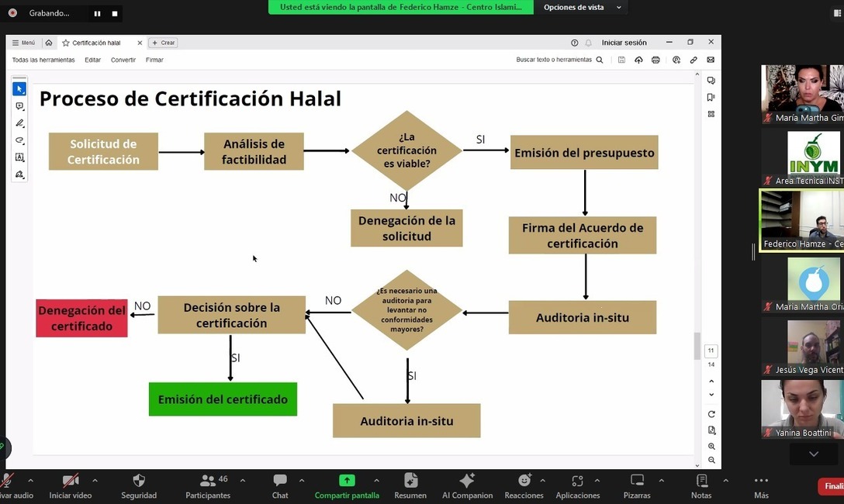Click the Crear tab button

(x=162, y=43)
